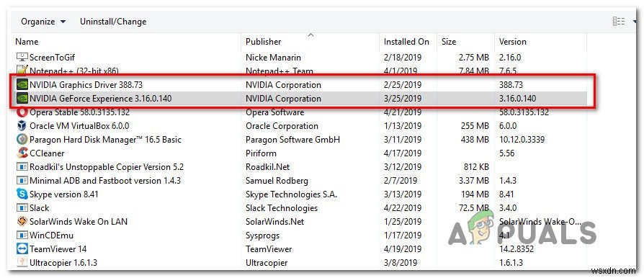Click the 255 MB size value
Viewport: 644px width, 278px height.
coord(475,125)
